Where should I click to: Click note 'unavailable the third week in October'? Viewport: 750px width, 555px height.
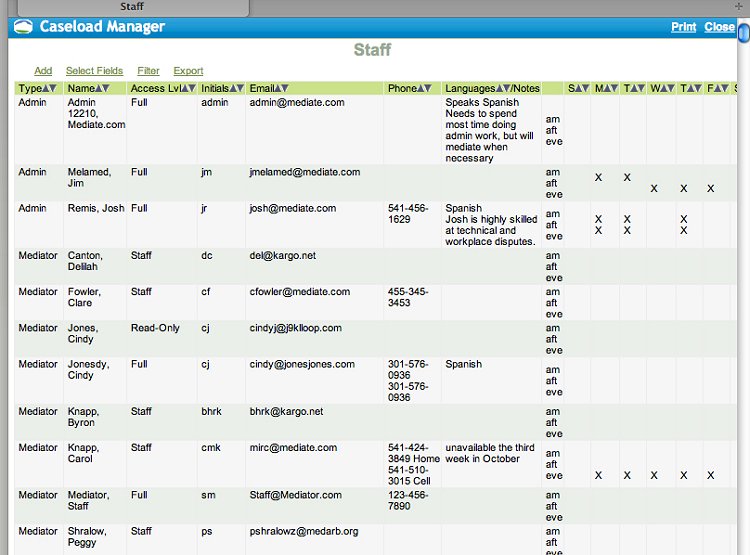click(x=490, y=453)
